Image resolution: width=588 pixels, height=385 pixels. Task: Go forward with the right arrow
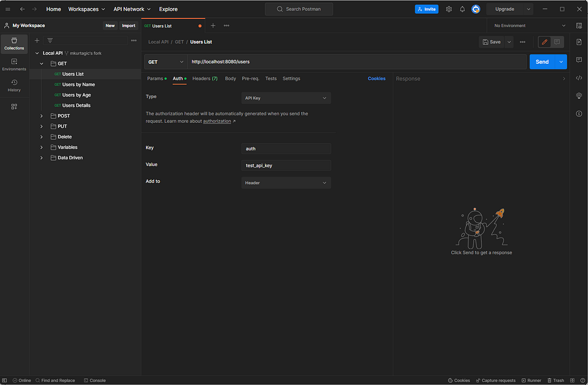tap(34, 9)
